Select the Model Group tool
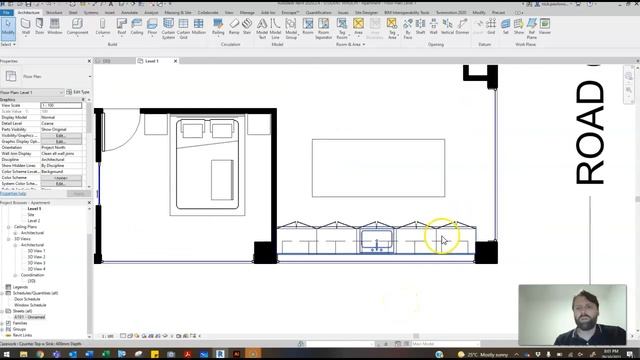The height and width of the screenshot is (360, 640). (x=291, y=29)
